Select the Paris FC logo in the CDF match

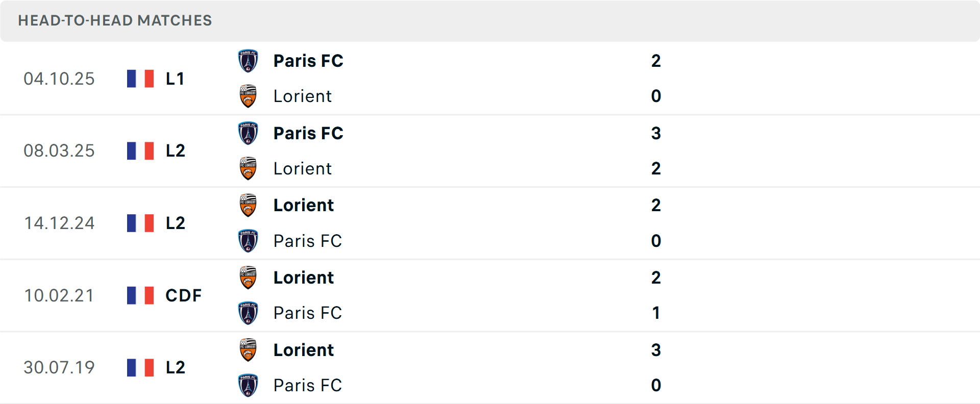coord(249,313)
